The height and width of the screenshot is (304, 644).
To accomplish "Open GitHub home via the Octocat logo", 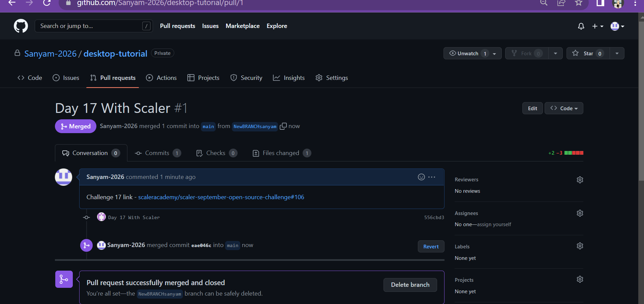I will [21, 26].
